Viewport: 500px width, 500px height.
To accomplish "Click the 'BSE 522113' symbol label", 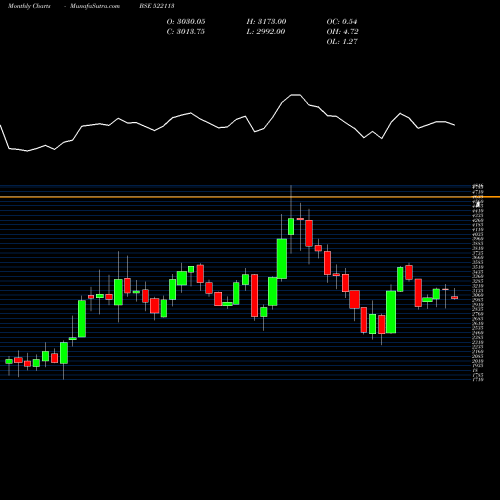I will tap(157, 6).
